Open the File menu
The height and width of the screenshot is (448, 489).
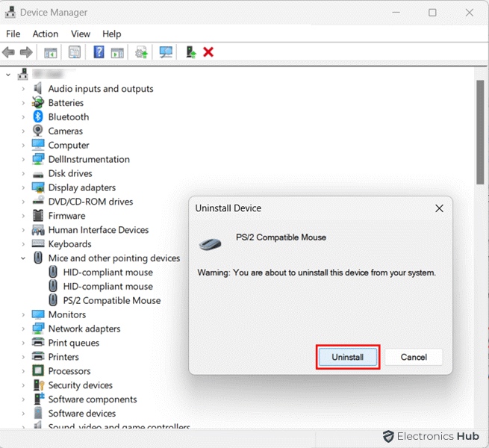pyautogui.click(x=13, y=34)
